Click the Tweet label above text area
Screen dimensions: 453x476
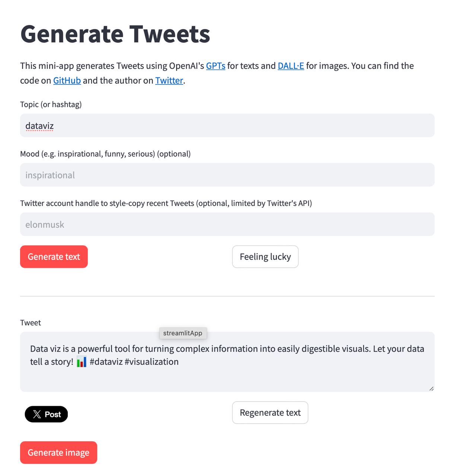click(x=31, y=323)
